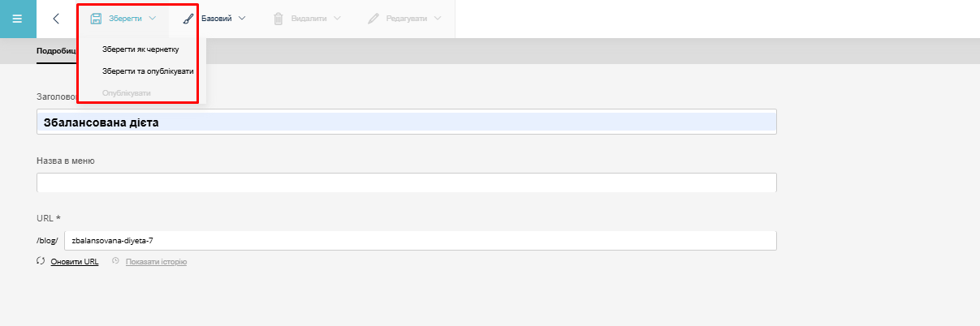Viewport: 980px width, 326px height.
Task: Click the Показати історію link
Action: pyautogui.click(x=156, y=262)
